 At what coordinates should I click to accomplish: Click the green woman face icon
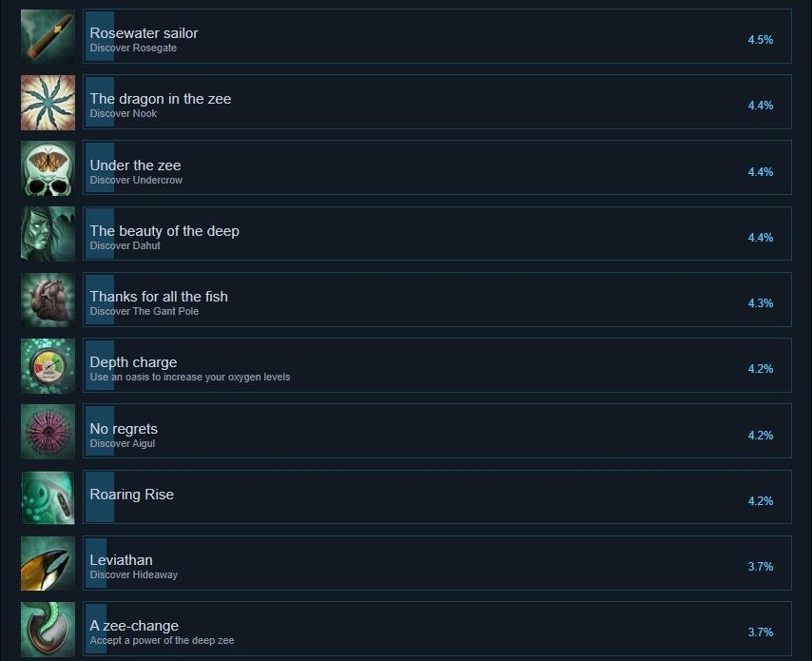point(48,234)
